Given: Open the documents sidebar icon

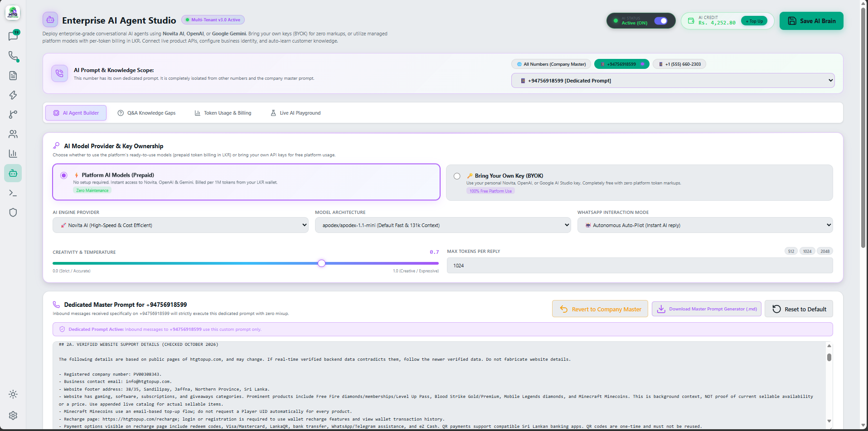Looking at the screenshot, I should pyautogui.click(x=13, y=76).
